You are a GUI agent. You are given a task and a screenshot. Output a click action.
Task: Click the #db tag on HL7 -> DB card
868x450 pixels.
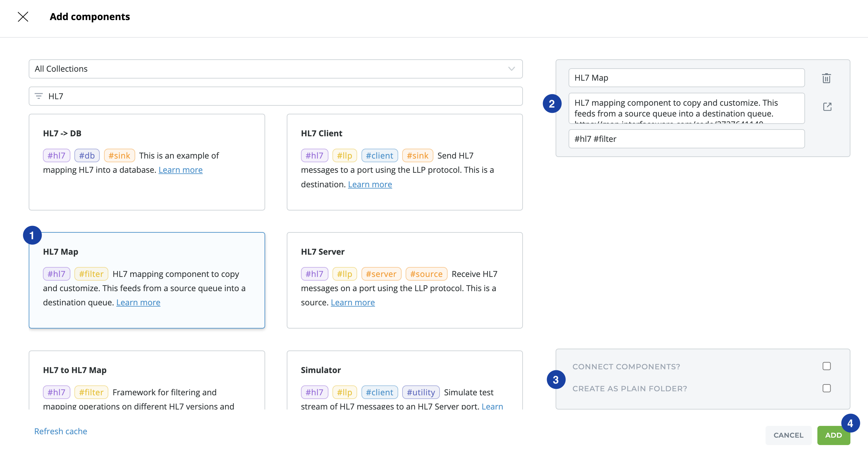87,155
